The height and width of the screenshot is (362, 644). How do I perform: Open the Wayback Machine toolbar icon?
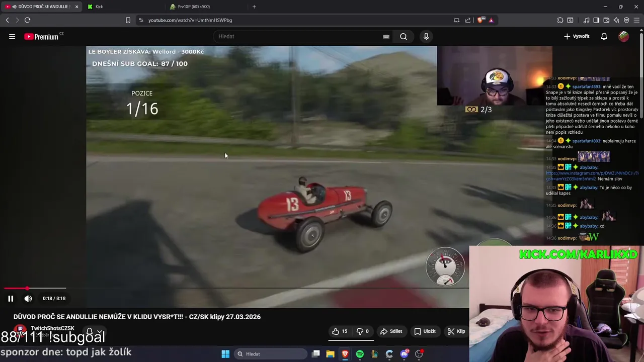(570, 20)
